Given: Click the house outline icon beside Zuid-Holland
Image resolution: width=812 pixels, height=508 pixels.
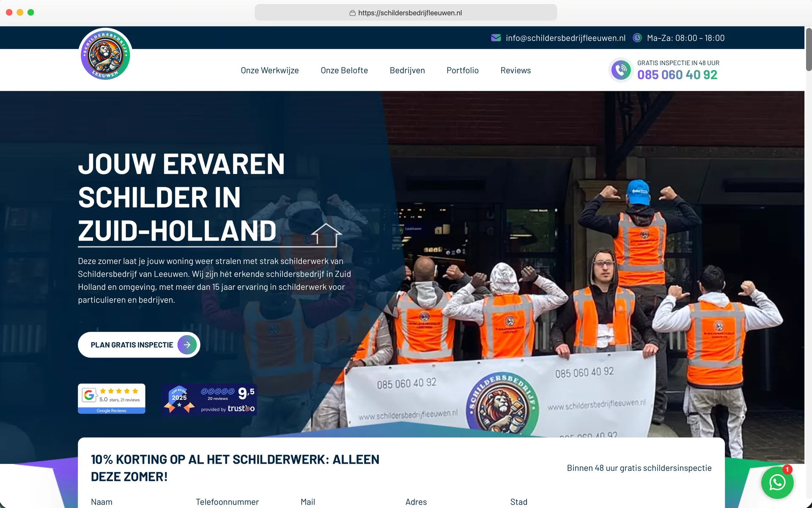Looking at the screenshot, I should [326, 235].
